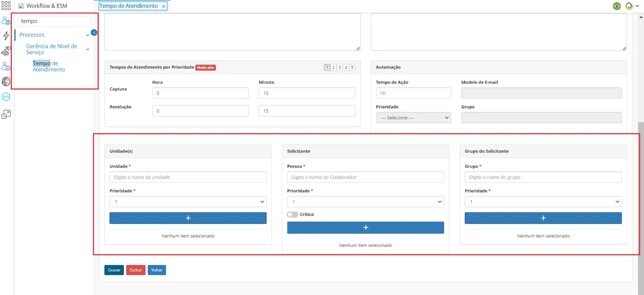Screen dimensions: 644x295
Task: Open the brain icon in sidebar
Action: [6, 82]
